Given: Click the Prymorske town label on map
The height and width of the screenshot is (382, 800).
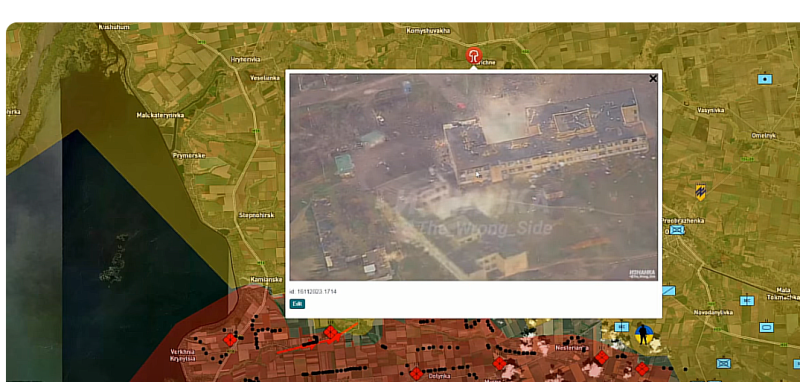Looking at the screenshot, I should [189, 155].
